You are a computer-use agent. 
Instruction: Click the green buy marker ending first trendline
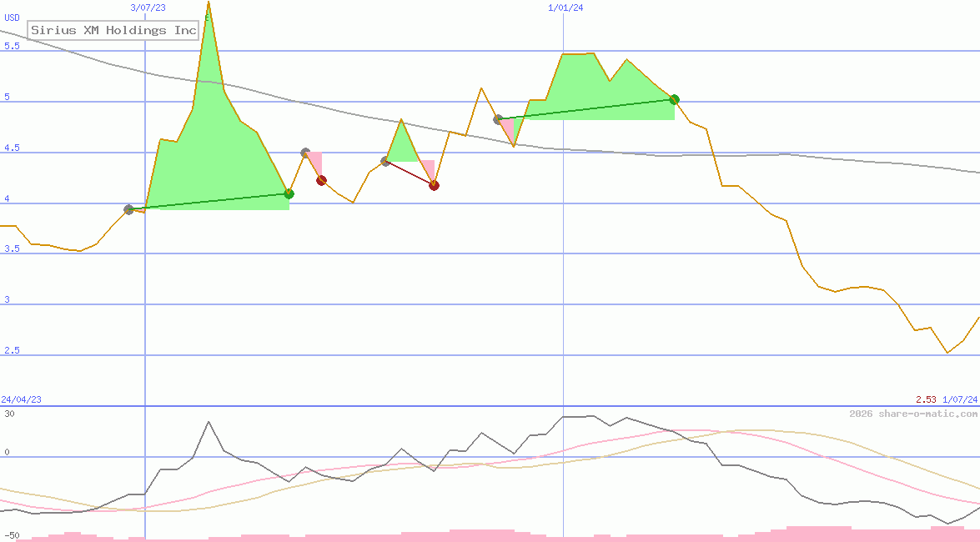(x=289, y=193)
